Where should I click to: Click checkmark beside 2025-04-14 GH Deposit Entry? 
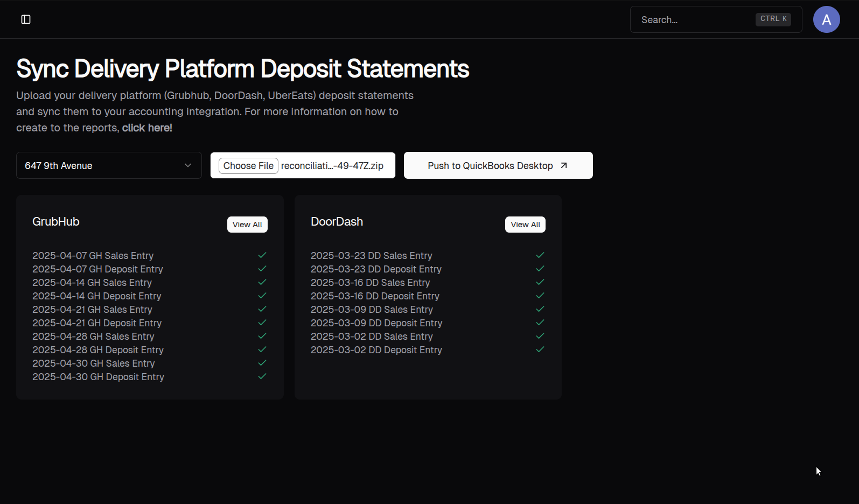[262, 296]
